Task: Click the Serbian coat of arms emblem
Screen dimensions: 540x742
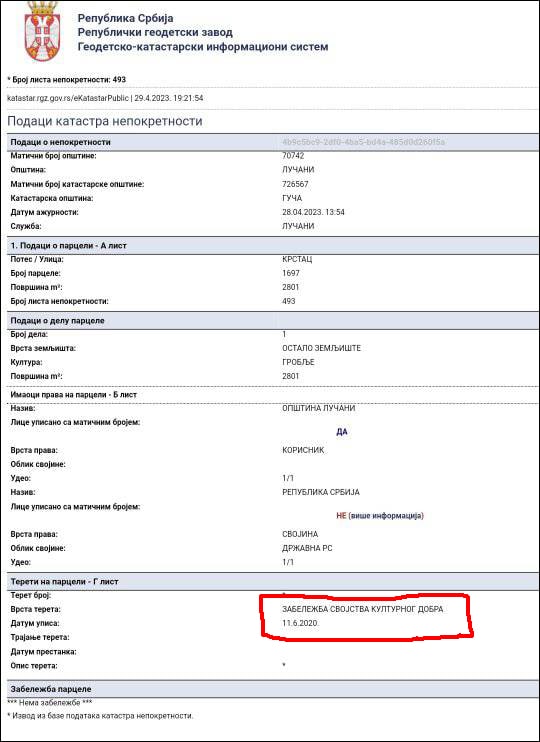Action: [x=42, y=31]
